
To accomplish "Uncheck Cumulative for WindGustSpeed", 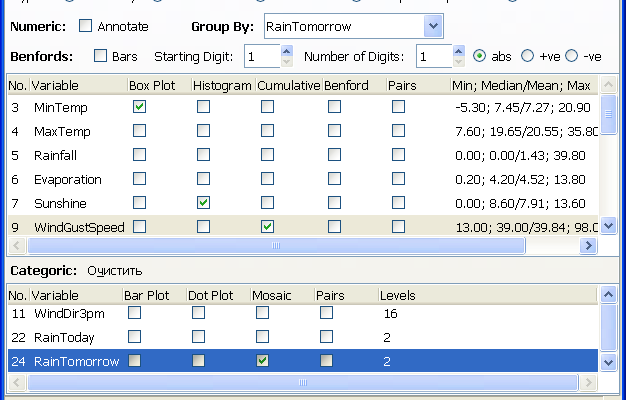I will 267,227.
